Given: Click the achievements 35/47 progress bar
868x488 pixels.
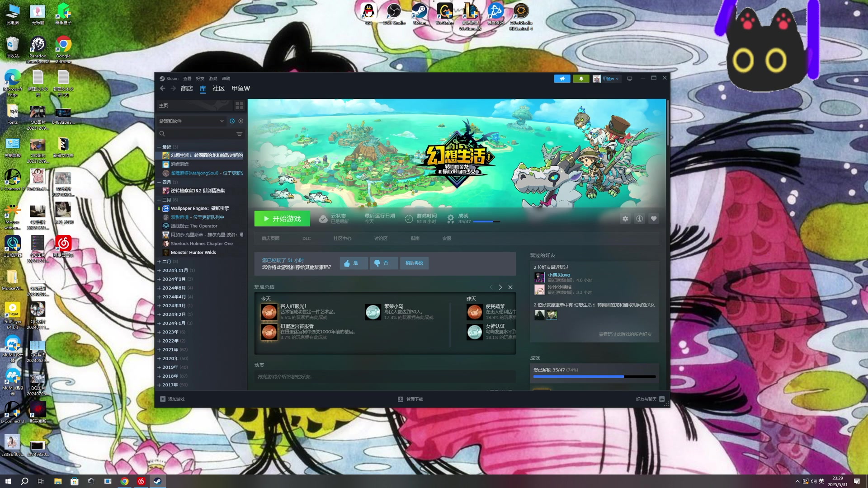Looking at the screenshot, I should tap(594, 376).
